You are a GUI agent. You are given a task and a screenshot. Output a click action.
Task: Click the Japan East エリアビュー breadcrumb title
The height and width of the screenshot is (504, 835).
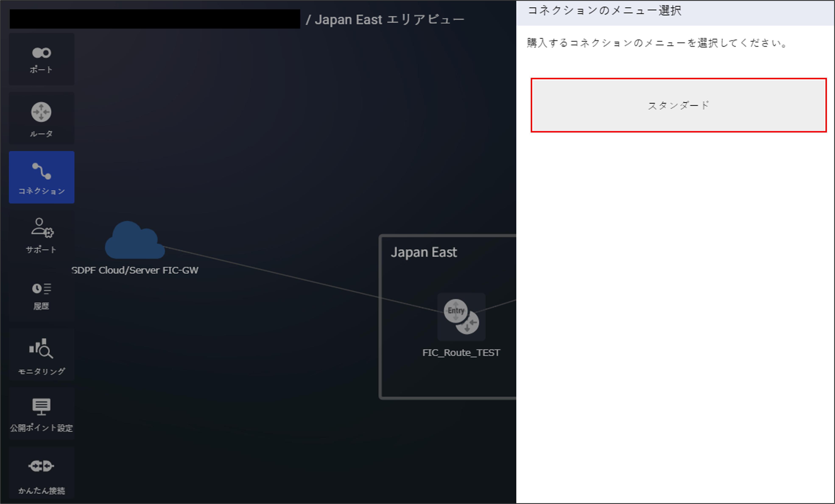click(x=389, y=20)
